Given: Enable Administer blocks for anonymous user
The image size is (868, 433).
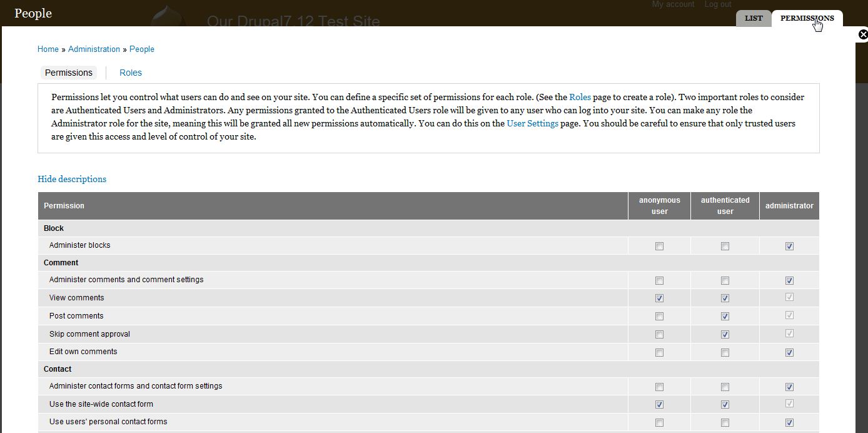Looking at the screenshot, I should tap(659, 247).
